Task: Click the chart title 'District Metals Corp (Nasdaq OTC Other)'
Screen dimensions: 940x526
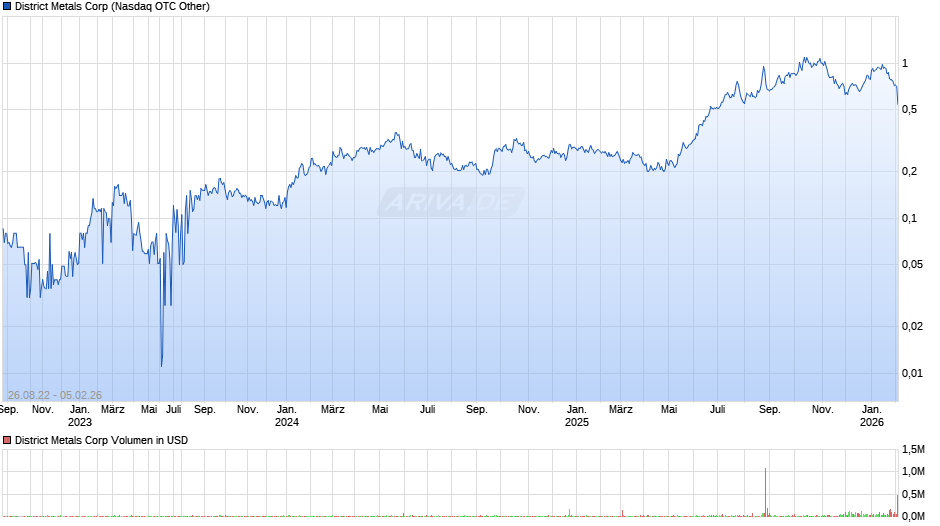Action: 112,7
